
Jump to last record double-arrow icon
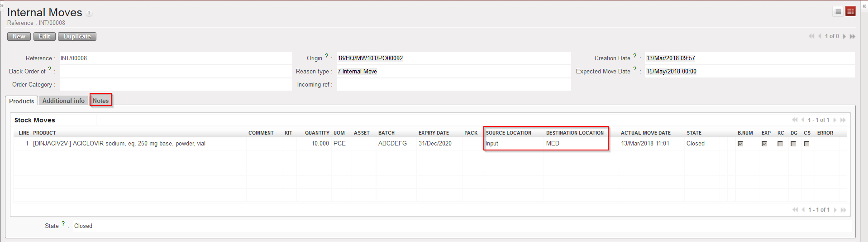853,36
